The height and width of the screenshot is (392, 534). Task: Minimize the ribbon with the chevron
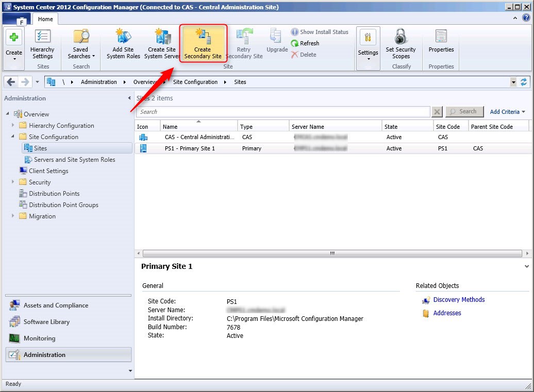[515, 18]
